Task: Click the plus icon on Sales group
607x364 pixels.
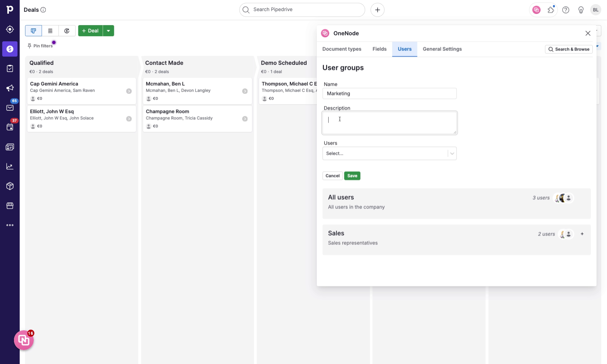Action: (582, 234)
